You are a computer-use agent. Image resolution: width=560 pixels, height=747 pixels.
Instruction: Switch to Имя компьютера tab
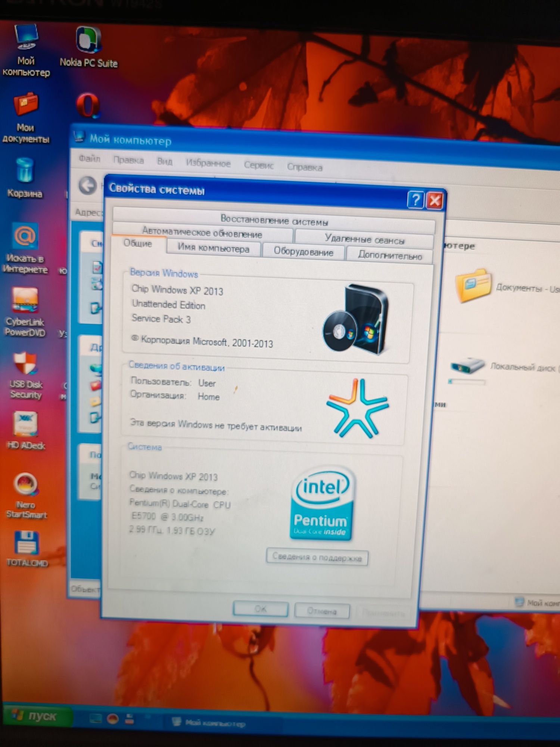click(214, 248)
